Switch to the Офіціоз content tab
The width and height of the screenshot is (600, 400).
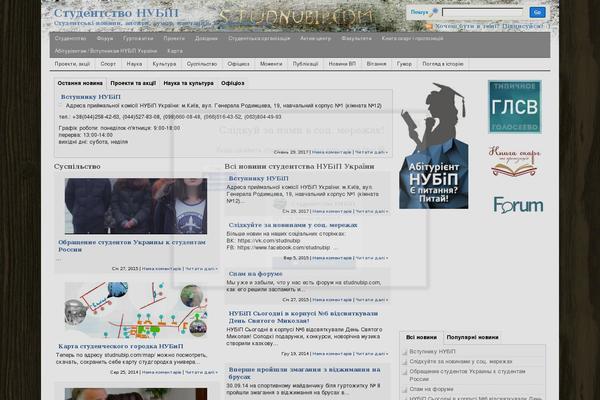coord(233,83)
